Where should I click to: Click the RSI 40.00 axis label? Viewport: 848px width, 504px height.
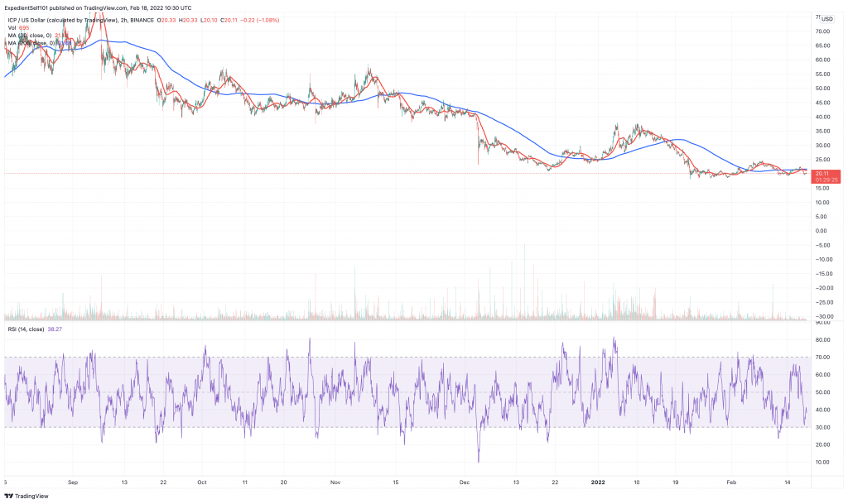[x=822, y=410]
